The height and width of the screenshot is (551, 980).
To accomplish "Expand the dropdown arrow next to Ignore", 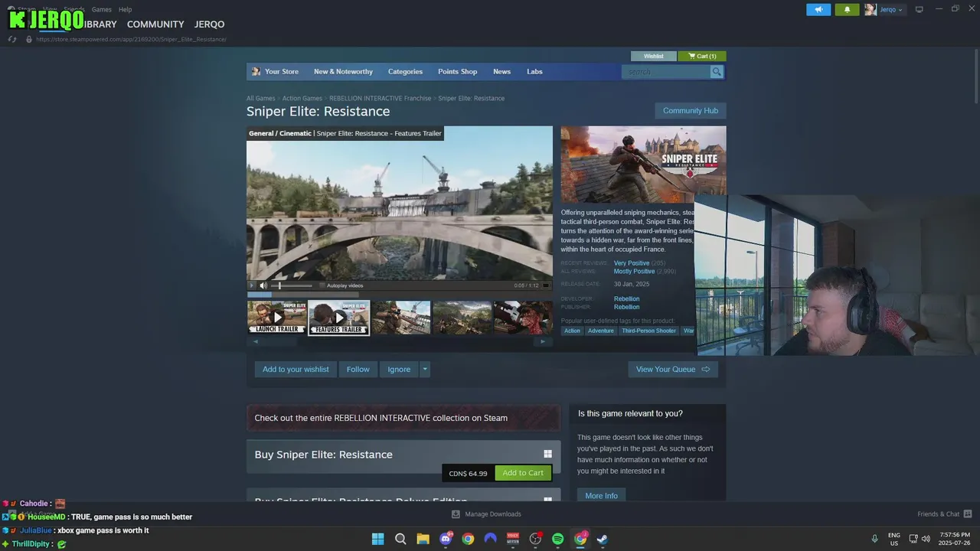I will click(425, 370).
